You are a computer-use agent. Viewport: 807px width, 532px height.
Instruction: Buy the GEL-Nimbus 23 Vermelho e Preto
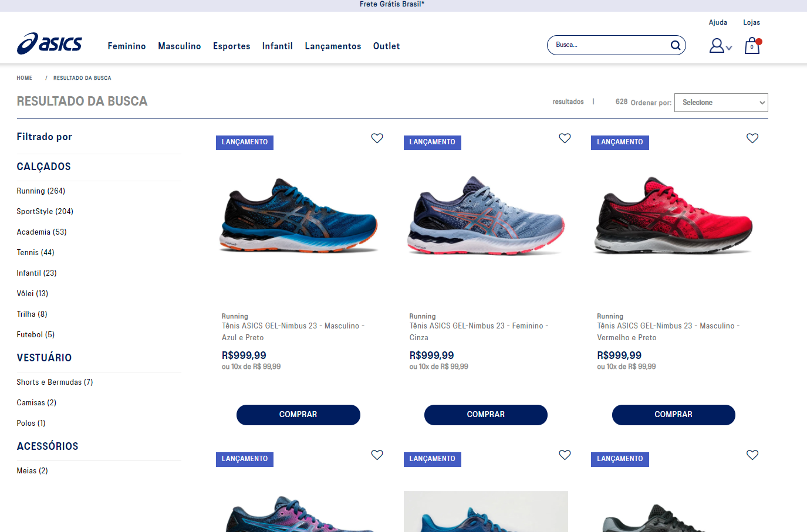(674, 415)
